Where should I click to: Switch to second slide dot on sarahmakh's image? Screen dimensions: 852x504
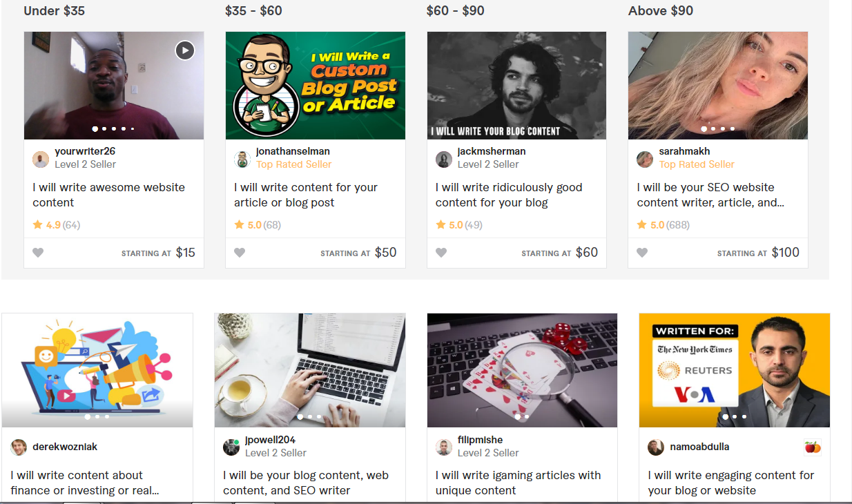[x=713, y=129]
